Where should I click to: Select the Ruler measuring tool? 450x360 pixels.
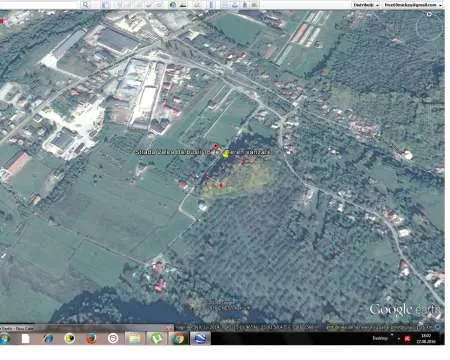211,4
